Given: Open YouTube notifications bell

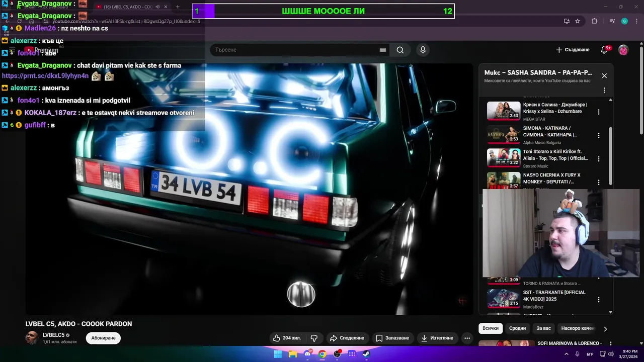Looking at the screenshot, I should tap(604, 50).
